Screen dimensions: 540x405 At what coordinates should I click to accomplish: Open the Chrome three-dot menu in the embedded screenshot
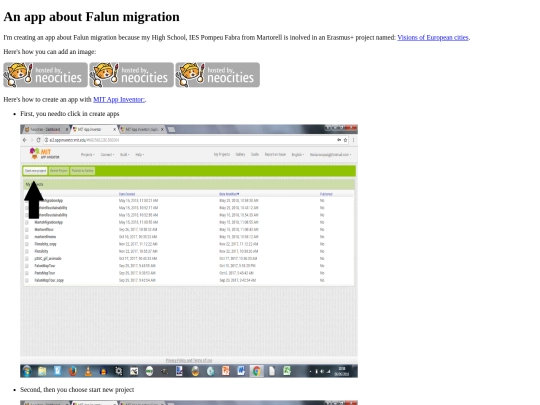pos(353,140)
